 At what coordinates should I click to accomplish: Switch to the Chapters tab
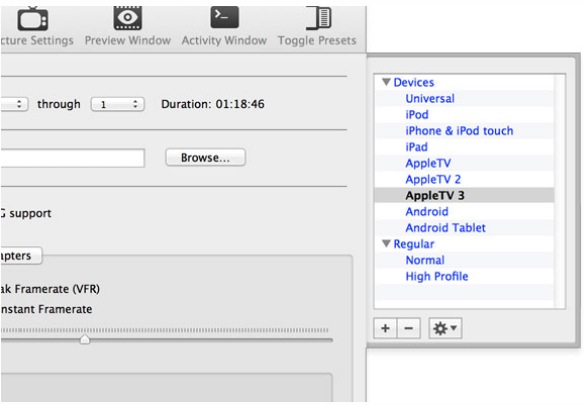point(21,256)
